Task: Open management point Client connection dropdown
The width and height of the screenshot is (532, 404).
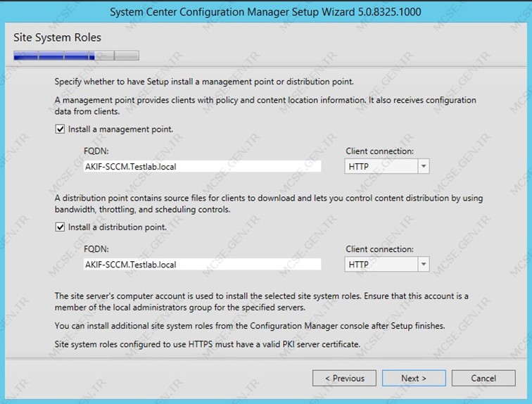Action: click(x=387, y=167)
